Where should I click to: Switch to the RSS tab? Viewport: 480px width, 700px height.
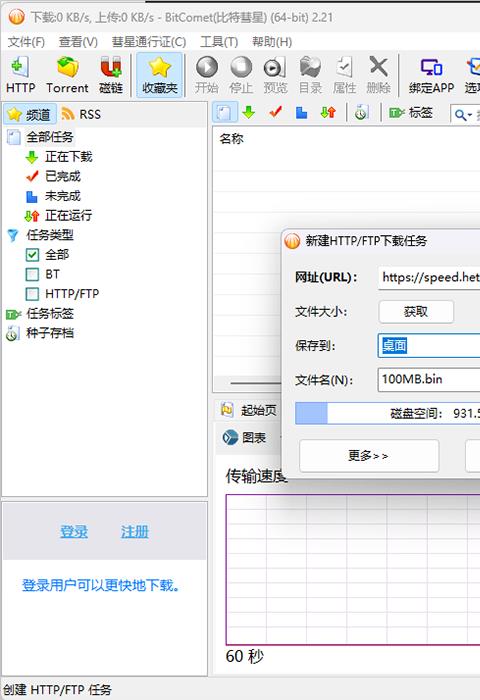[81, 114]
